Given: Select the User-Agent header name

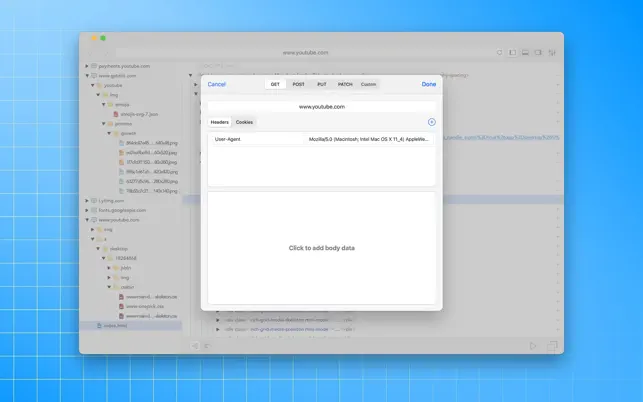Looking at the screenshot, I should (228, 139).
